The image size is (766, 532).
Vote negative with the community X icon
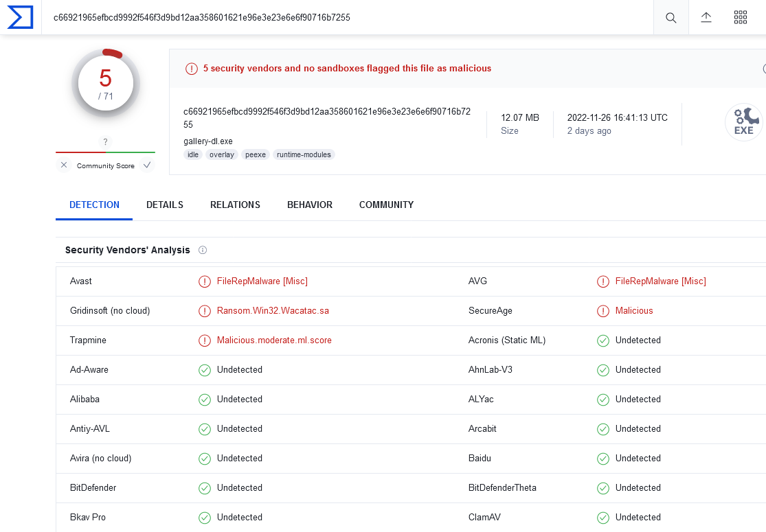pyautogui.click(x=64, y=165)
